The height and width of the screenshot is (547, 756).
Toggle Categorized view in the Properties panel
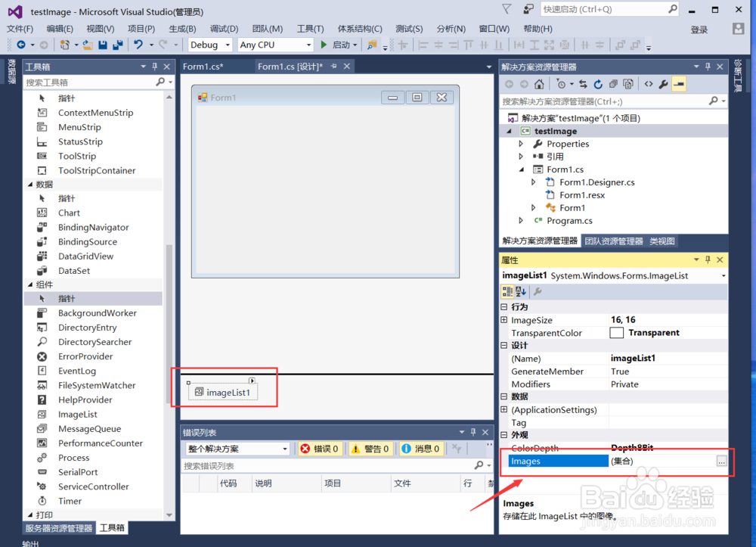(x=507, y=291)
